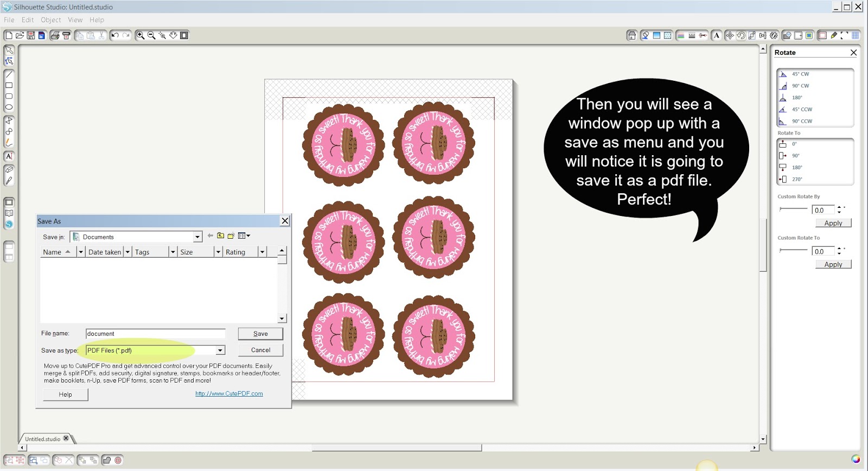Click the Help button in Save As
Image resolution: width=868 pixels, height=471 pixels.
pos(65,394)
